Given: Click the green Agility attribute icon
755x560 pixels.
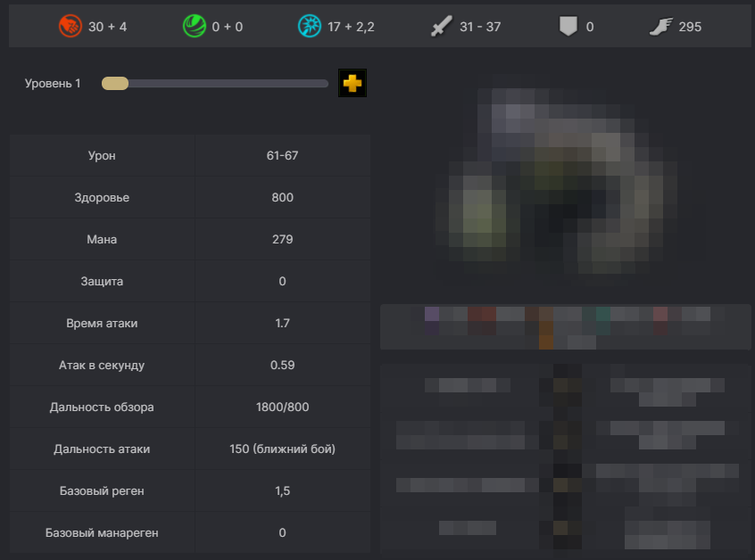Looking at the screenshot, I should (x=195, y=27).
